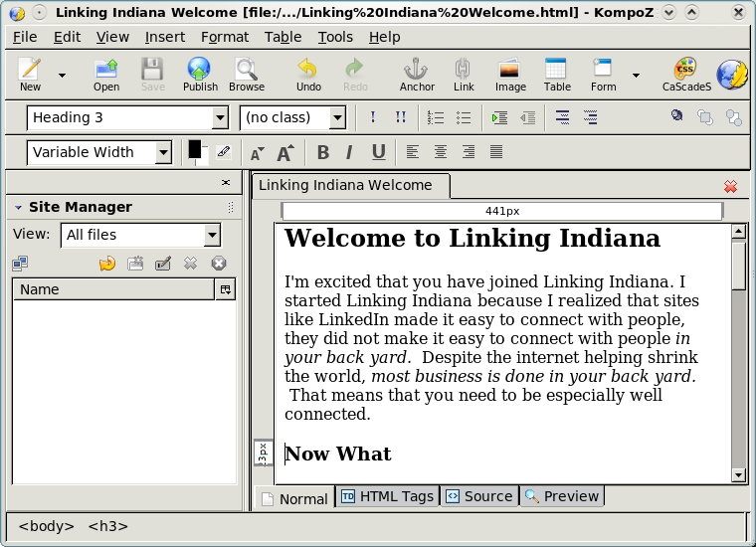The width and height of the screenshot is (756, 547).
Task: Click the increase font size icon
Action: coord(285,153)
